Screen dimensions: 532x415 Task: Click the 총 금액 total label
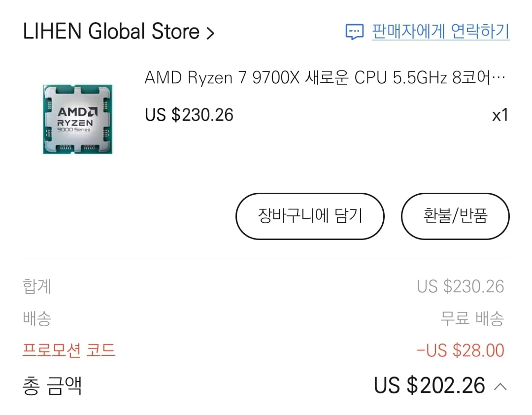click(52, 386)
